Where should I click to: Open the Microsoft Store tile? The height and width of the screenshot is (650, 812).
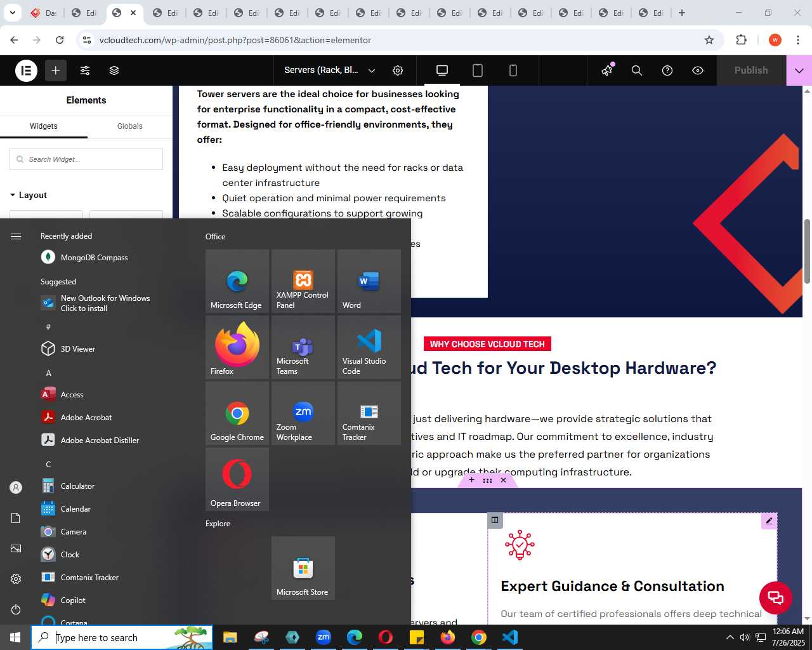click(x=303, y=568)
